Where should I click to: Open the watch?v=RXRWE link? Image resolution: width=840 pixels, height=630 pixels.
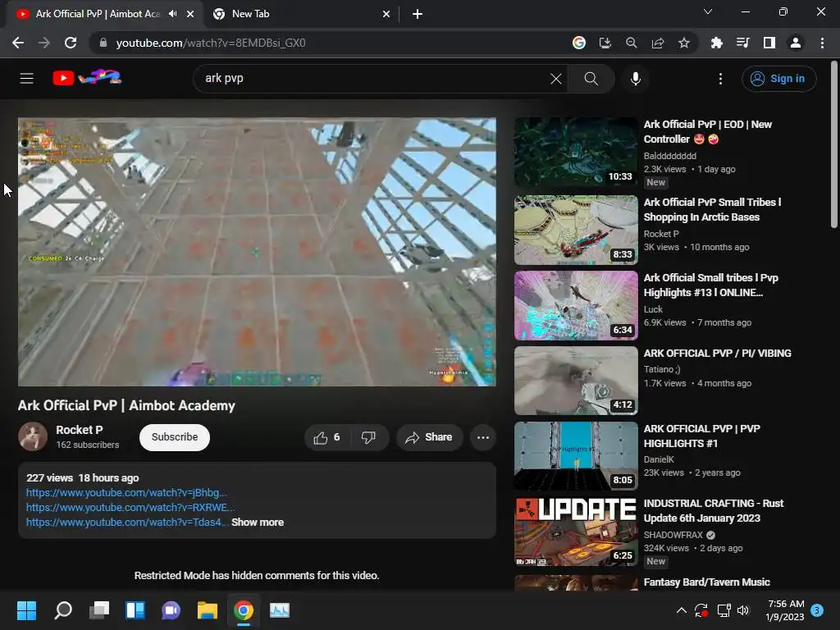(130, 507)
